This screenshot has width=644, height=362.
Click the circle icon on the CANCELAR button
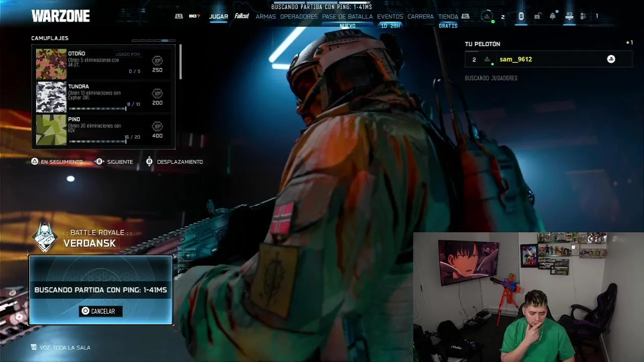[85, 311]
